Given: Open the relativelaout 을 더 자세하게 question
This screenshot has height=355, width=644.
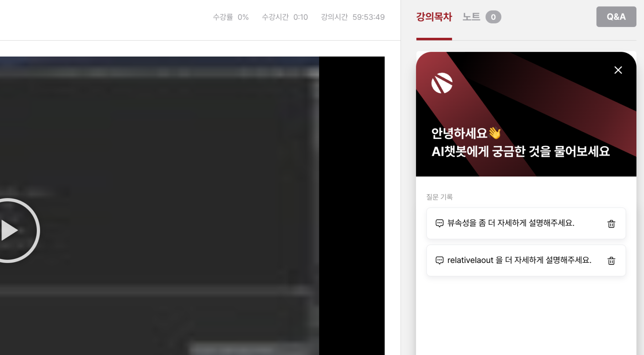Looking at the screenshot, I should click(x=526, y=260).
